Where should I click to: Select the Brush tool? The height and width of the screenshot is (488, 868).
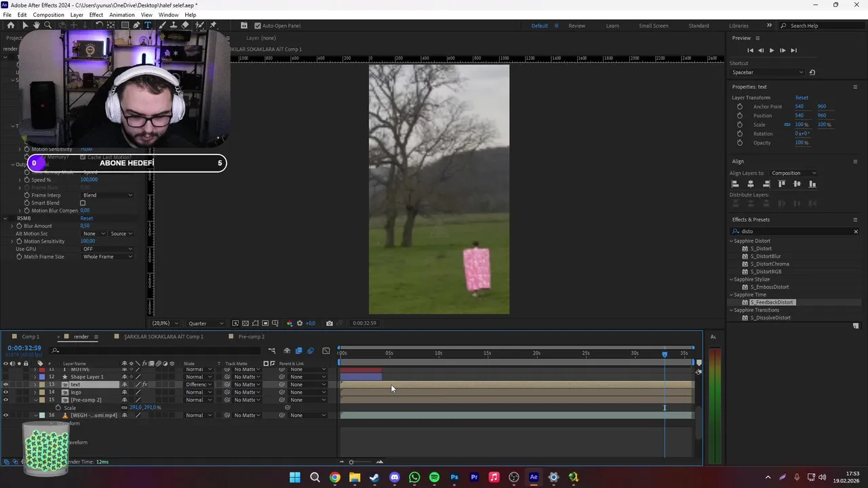point(163,25)
